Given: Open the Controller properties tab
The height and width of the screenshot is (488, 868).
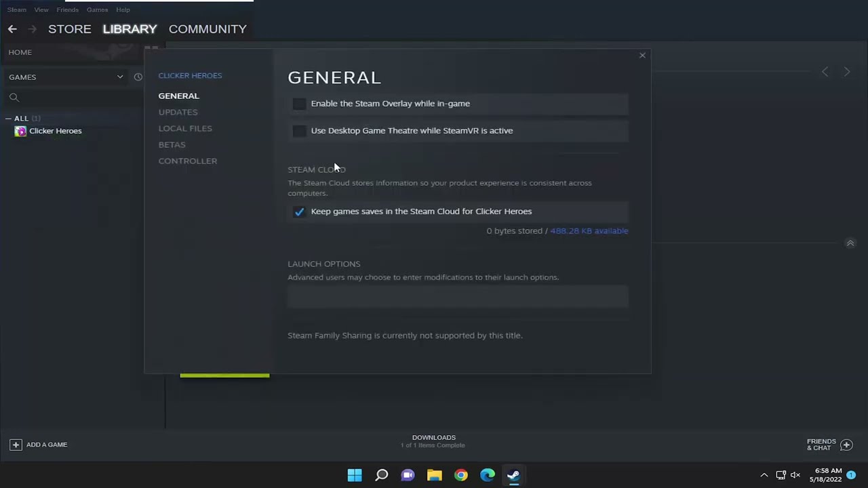Looking at the screenshot, I should click(x=188, y=161).
